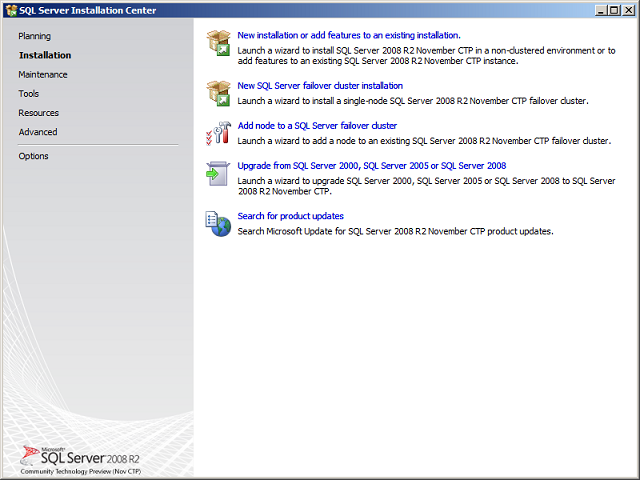Launch New installation or add features link

(349, 35)
